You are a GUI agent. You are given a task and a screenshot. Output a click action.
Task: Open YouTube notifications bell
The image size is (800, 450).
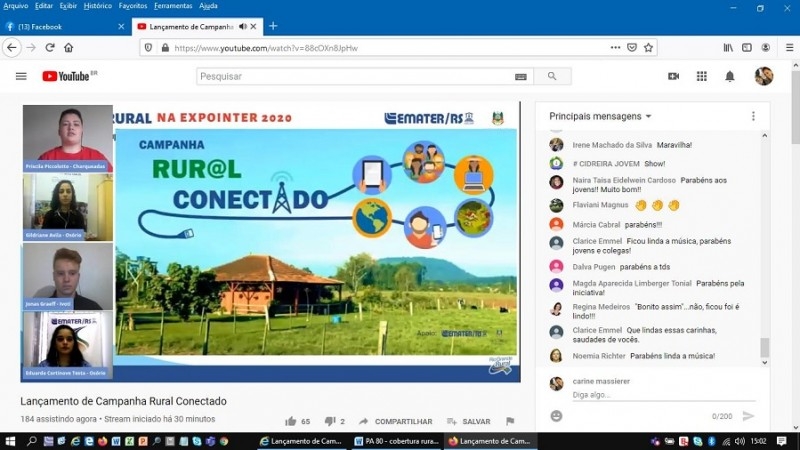tap(730, 76)
